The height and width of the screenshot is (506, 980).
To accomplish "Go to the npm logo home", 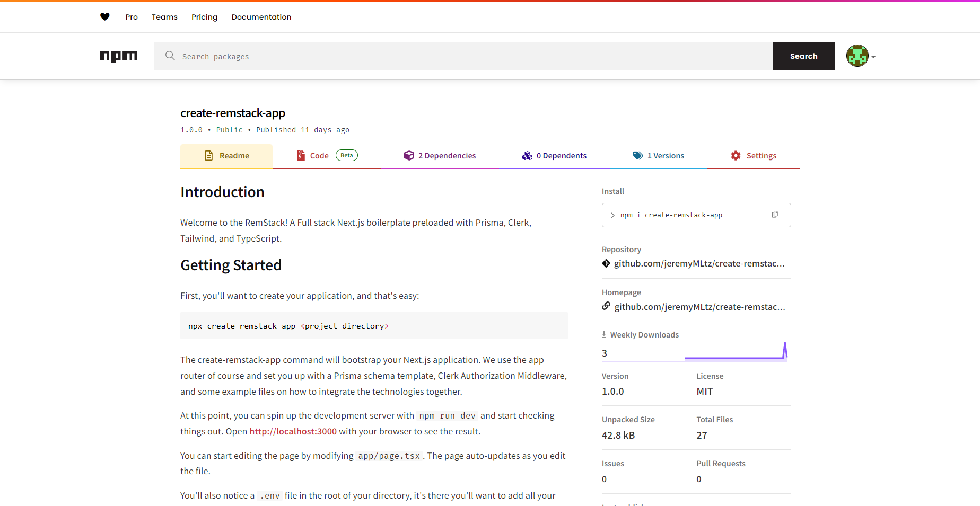I will (118, 56).
